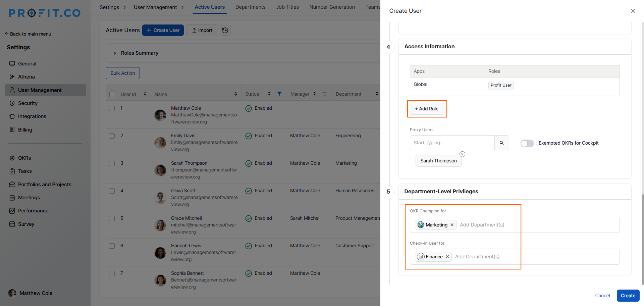The image size is (644, 306).
Task: Click the history clock icon beside Import
Action: [x=225, y=30]
